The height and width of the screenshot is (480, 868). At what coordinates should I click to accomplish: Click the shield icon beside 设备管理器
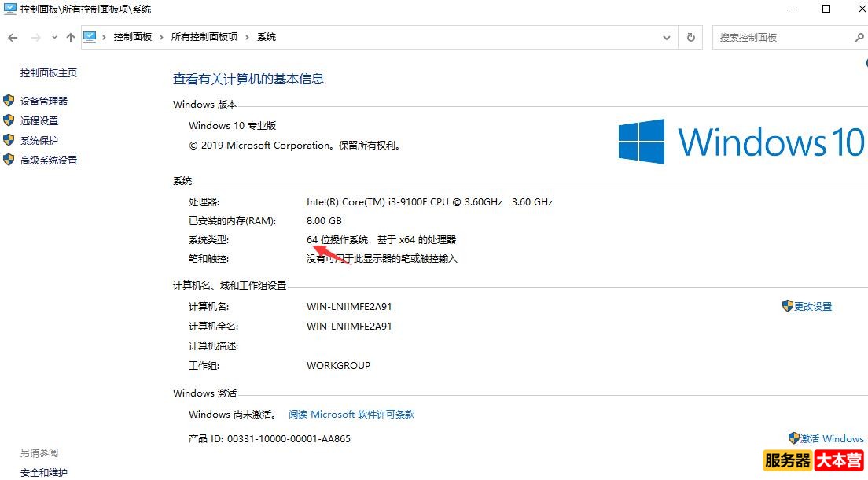pyautogui.click(x=9, y=100)
